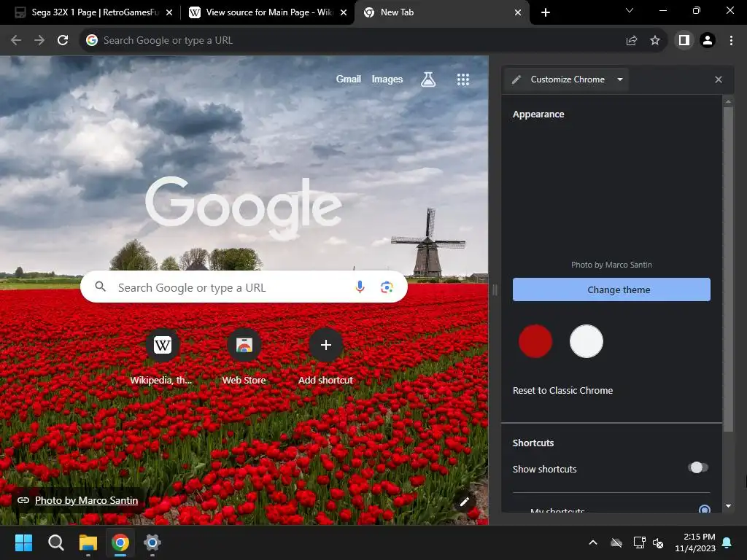747x560 pixels.
Task: Toggle the Show shortcuts switch
Action: 698,467
